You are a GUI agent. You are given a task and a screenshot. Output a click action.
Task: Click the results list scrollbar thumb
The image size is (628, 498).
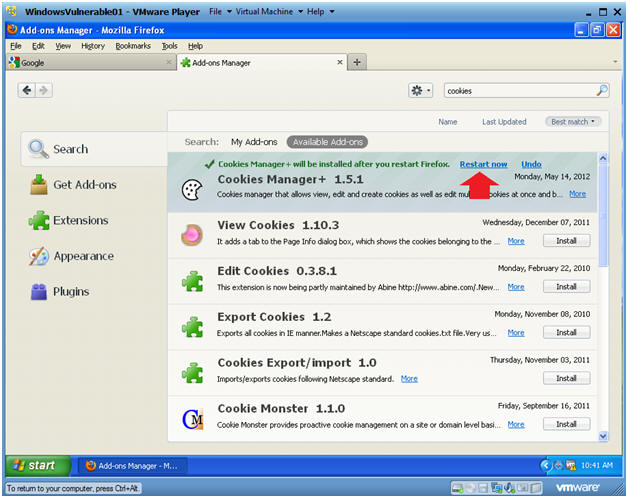pyautogui.click(x=603, y=215)
